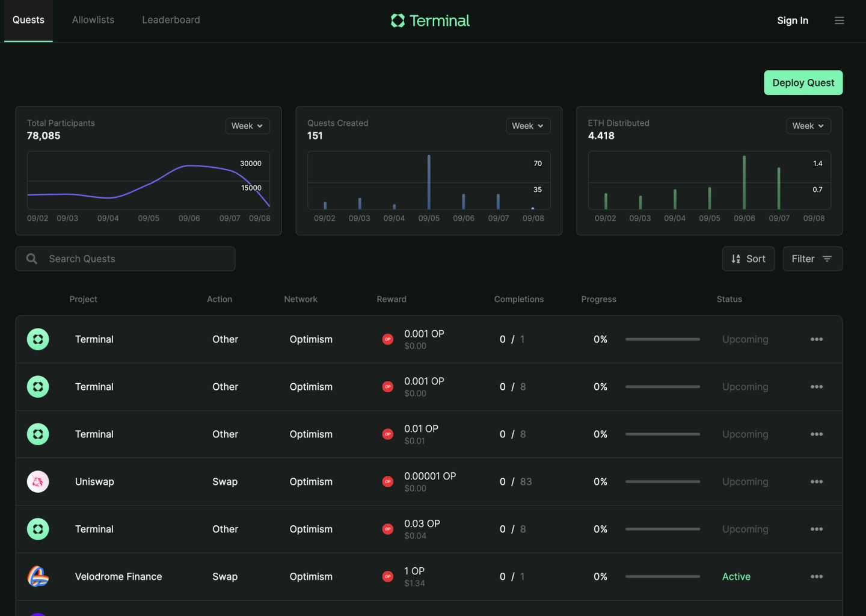Open the Sort options

coord(748,259)
